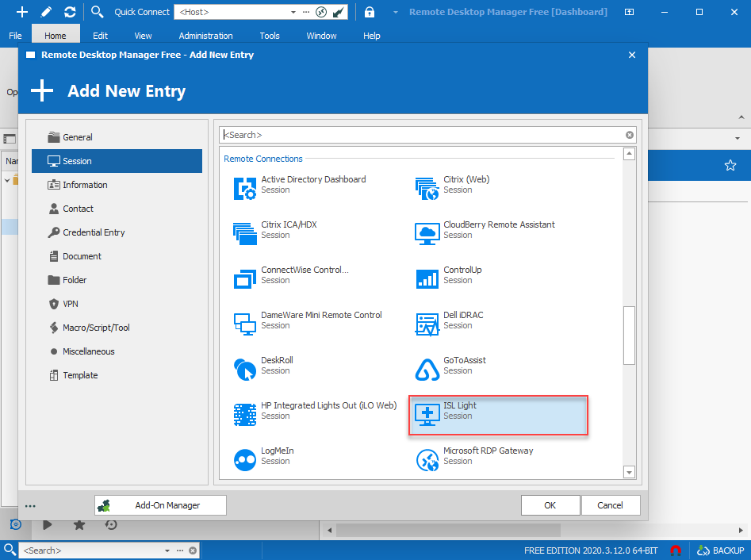The height and width of the screenshot is (560, 751).
Task: Select the ISL Light session icon
Action: (427, 414)
